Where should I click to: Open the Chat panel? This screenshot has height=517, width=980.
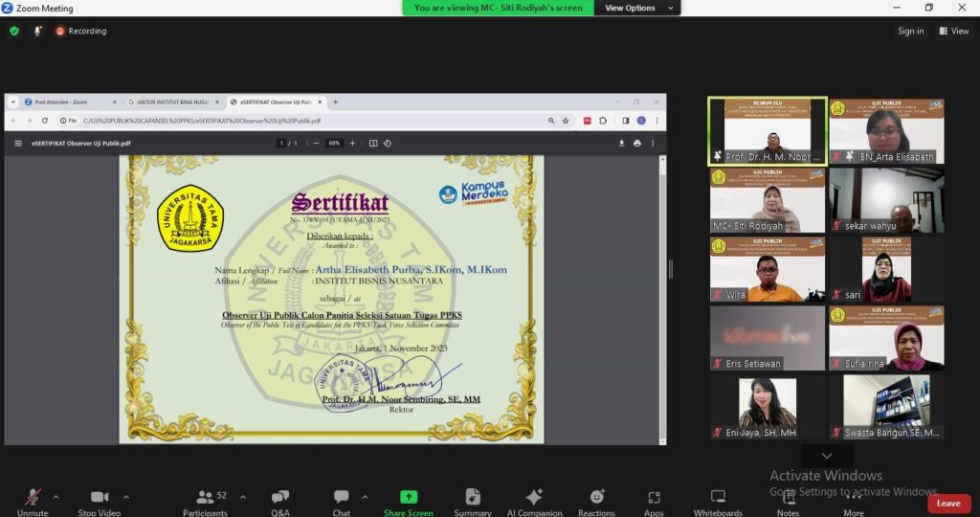click(x=342, y=502)
